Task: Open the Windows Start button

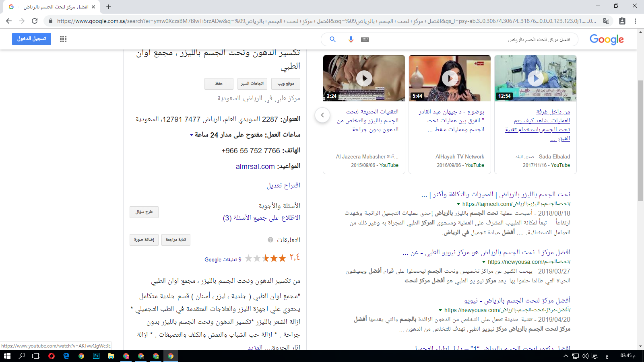Action: click(7, 356)
